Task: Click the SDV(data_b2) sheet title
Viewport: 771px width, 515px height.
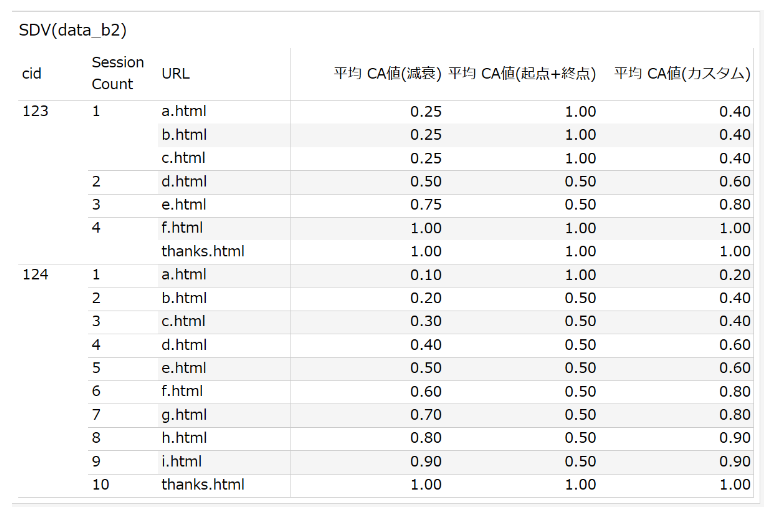Action: coord(73,30)
